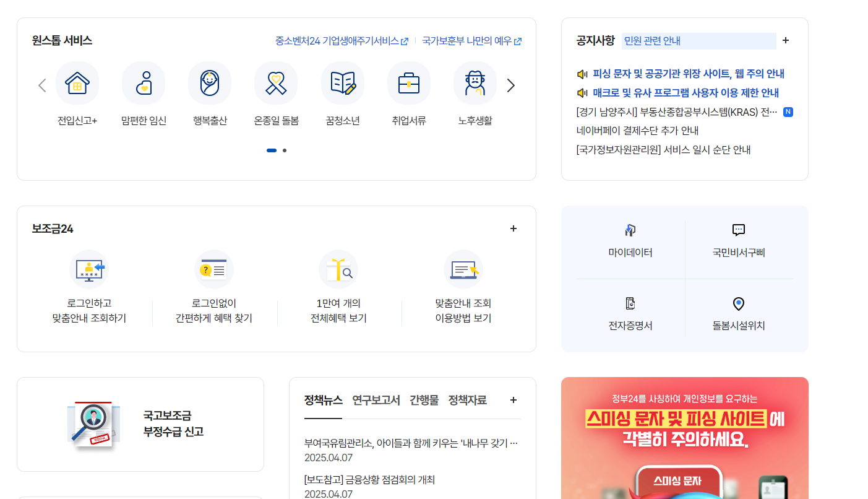Open the 전입신고+ house icon
The image size is (868, 499).
click(x=77, y=83)
